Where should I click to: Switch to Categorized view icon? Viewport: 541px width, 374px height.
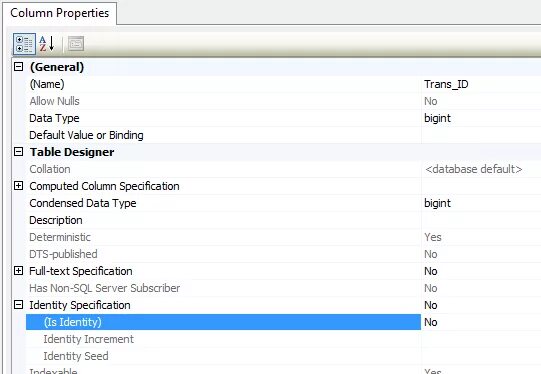point(24,44)
